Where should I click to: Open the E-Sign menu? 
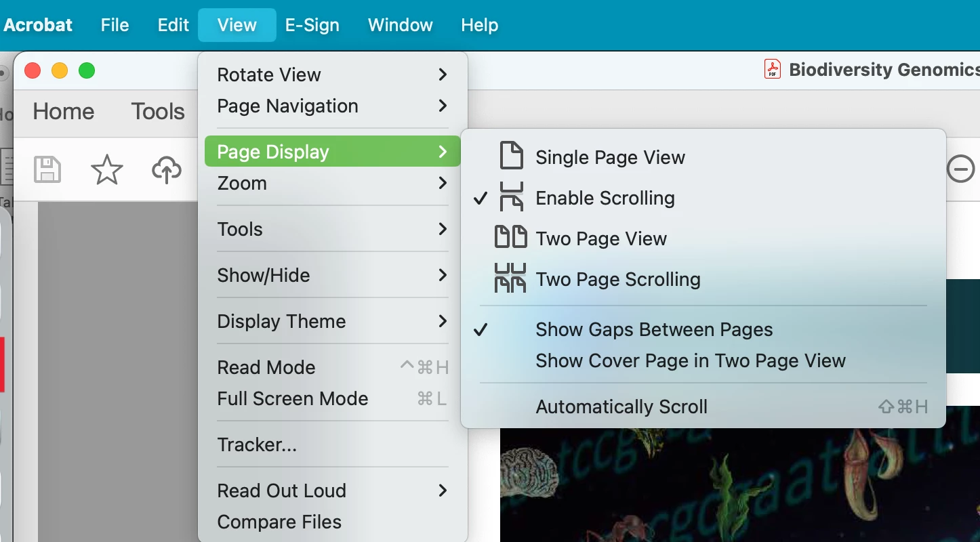click(312, 25)
